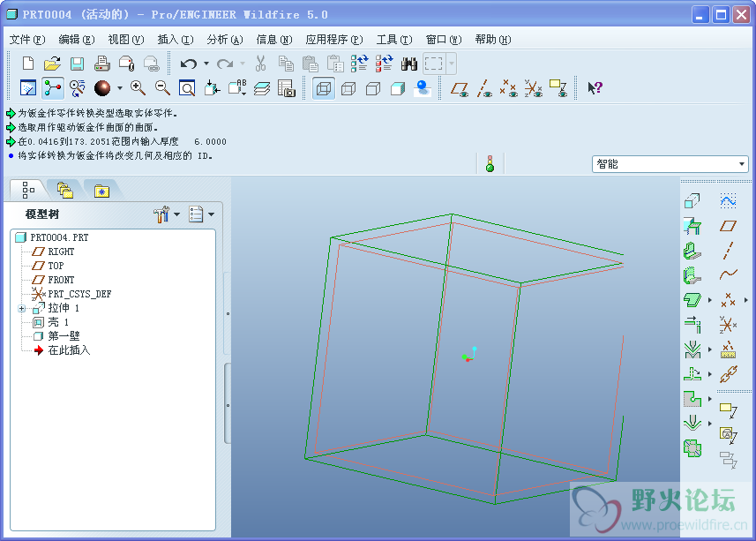756x541 pixels.
Task: Expand the datum point flyout arrow
Action: pos(745,300)
